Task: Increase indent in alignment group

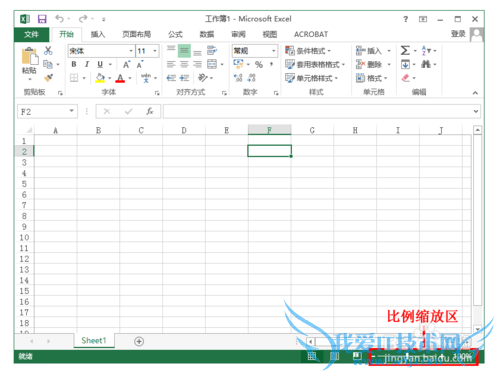Action: point(184,78)
